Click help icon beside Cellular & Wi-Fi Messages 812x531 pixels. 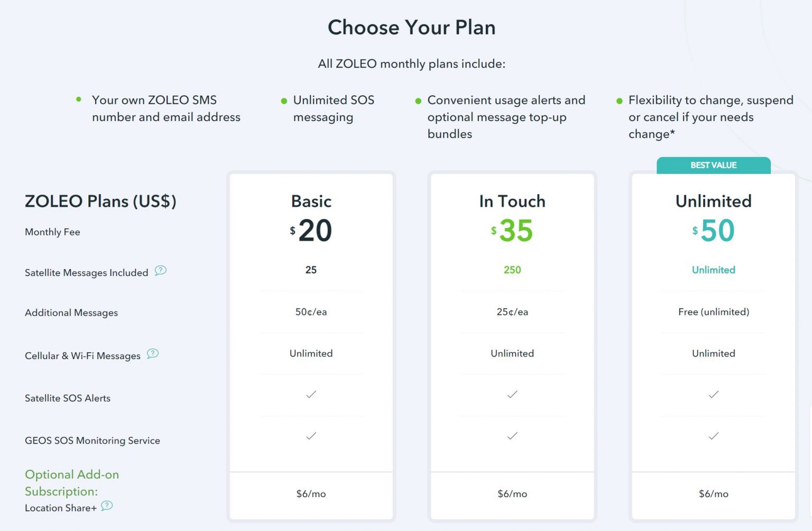[153, 354]
